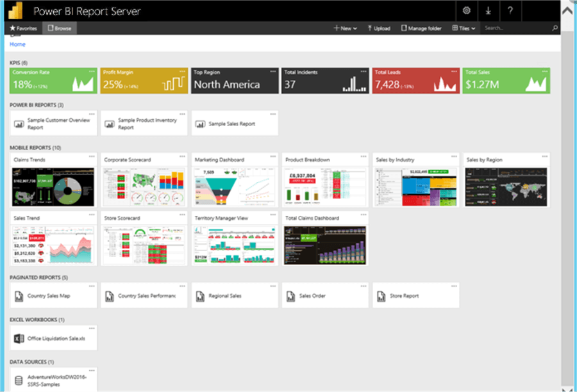Open the Sales by Industry thumbnail
This screenshot has width=577, height=392.
pos(415,187)
